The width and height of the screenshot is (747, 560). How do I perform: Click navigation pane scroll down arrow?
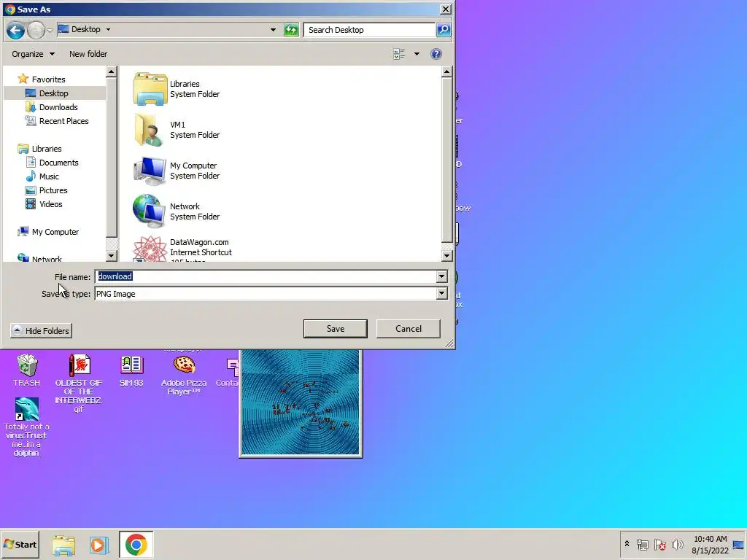pyautogui.click(x=111, y=256)
